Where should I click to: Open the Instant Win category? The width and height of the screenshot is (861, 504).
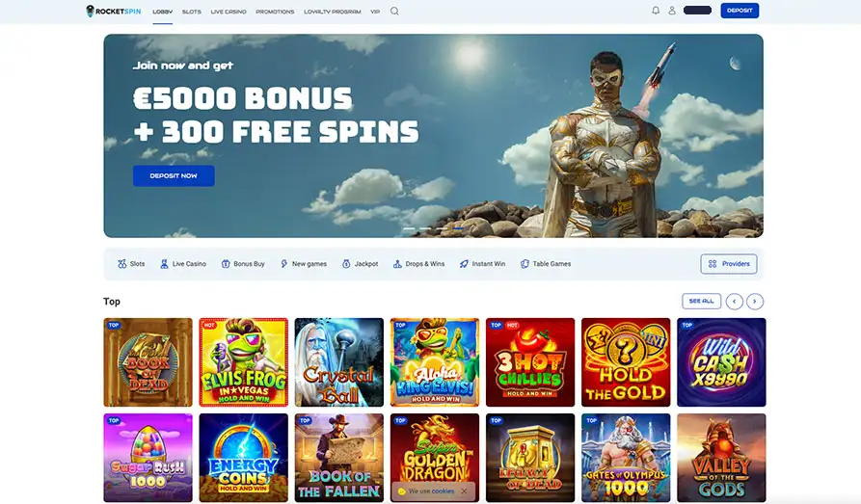[482, 264]
